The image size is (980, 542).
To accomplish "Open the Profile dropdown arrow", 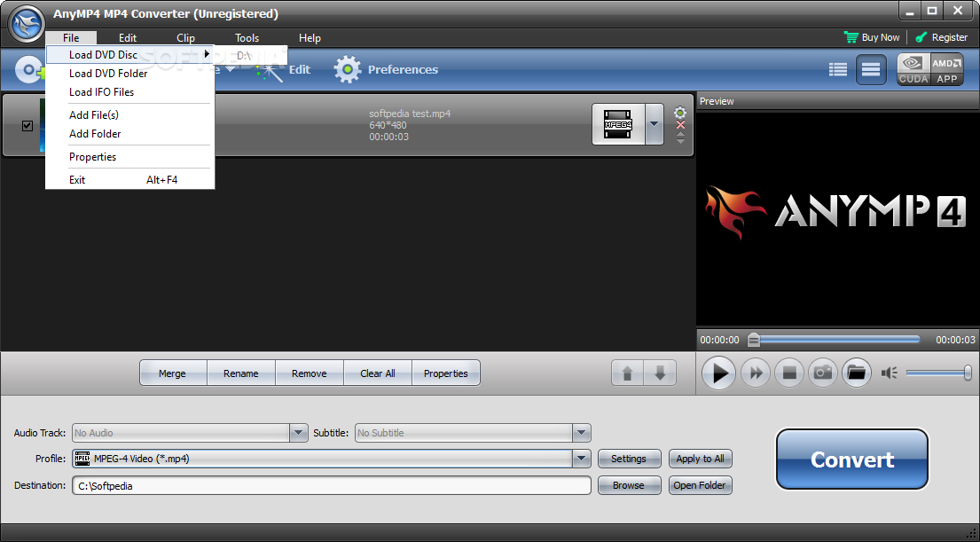I will 581,459.
